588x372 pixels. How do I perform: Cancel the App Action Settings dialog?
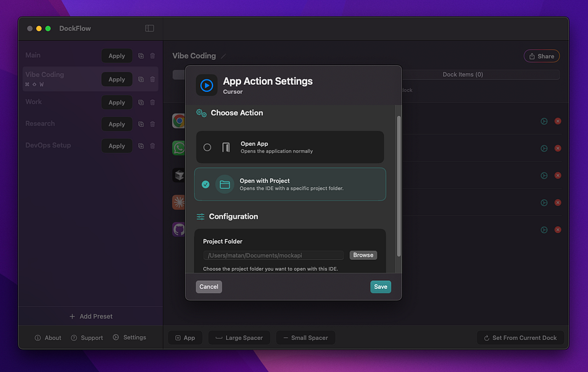209,287
